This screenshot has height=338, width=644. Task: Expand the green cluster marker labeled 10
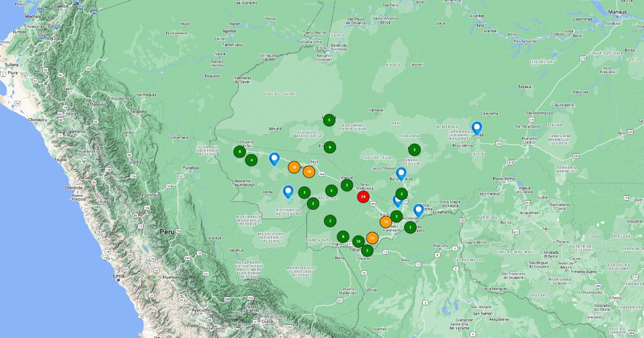358,241
